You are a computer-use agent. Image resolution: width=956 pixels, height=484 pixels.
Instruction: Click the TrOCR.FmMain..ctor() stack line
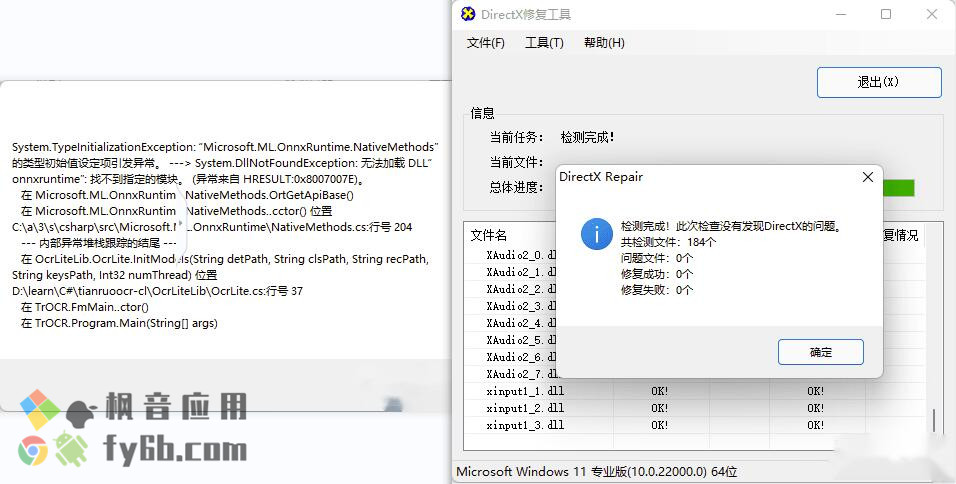[85, 307]
